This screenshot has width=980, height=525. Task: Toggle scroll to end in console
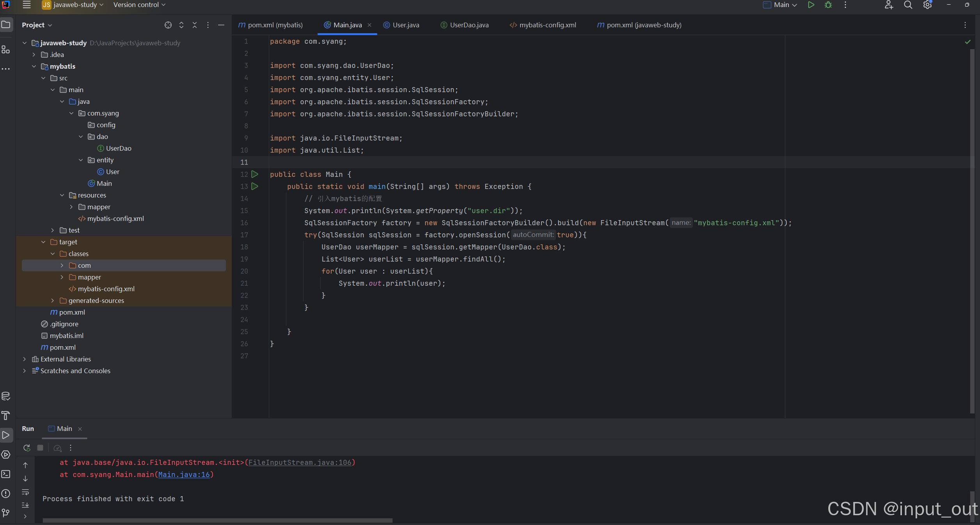(25, 505)
